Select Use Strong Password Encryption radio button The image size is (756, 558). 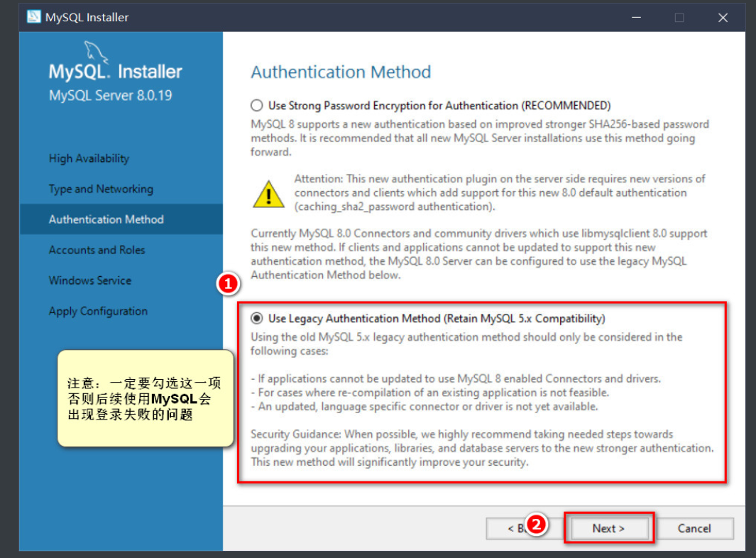coord(256,105)
